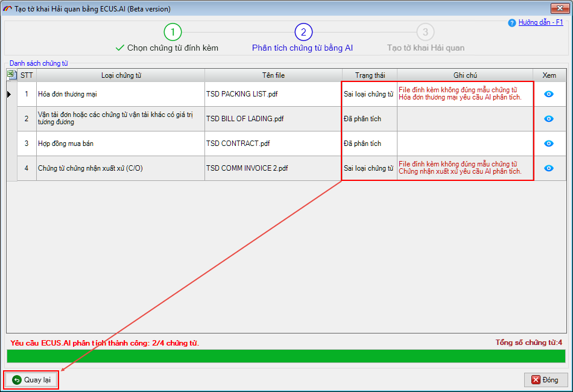Click the eye icon for TSD CONTRACT.pdf
The image size is (573, 392).
pyautogui.click(x=549, y=144)
